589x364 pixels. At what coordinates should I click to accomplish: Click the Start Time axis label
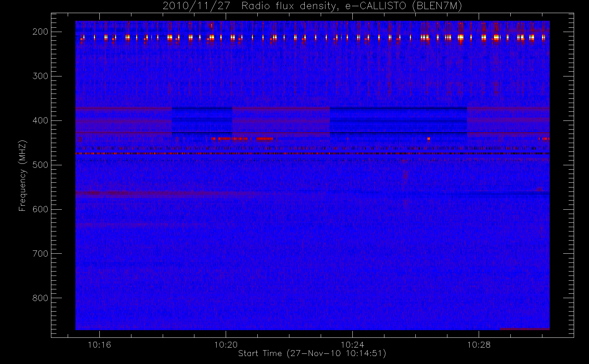click(312, 353)
